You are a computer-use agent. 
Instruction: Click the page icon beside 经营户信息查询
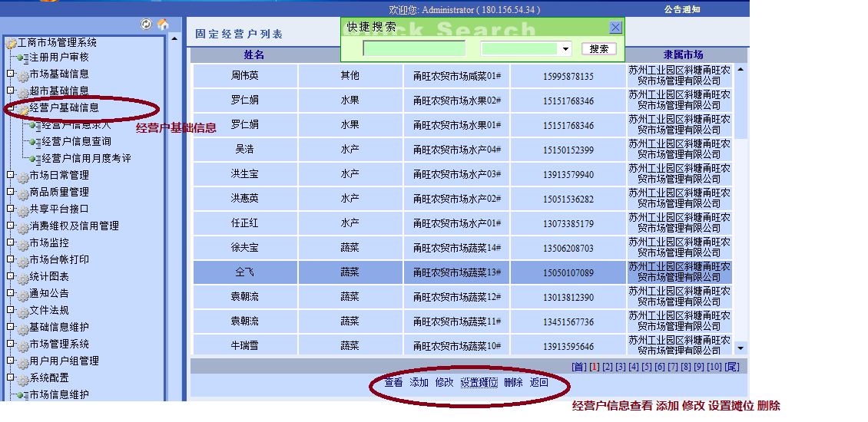click(35, 142)
